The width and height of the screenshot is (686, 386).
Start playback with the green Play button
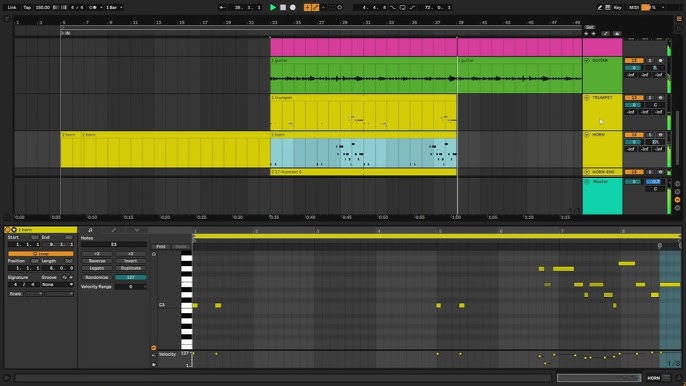pos(273,7)
